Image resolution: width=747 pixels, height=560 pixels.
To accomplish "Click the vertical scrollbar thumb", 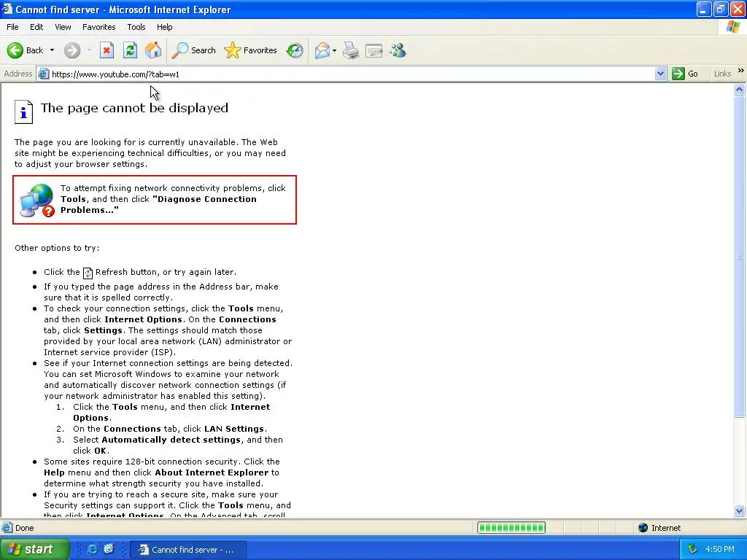I will click(x=740, y=257).
